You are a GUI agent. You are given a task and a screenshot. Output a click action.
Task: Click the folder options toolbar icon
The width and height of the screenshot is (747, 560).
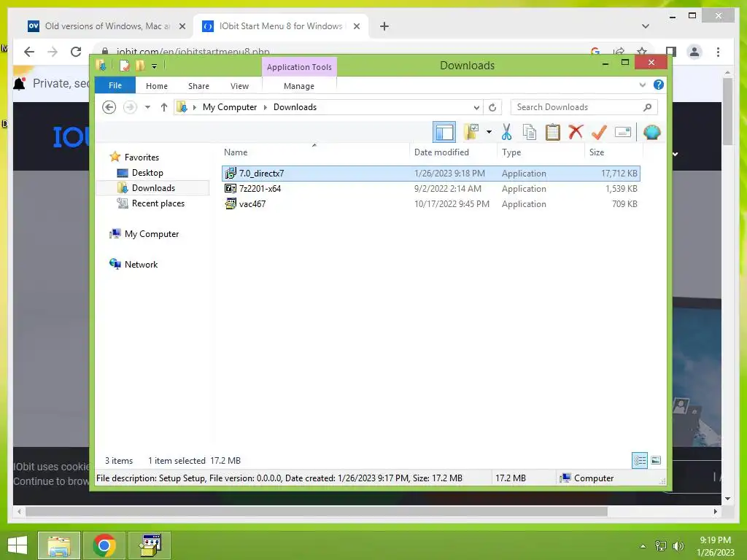[472, 132]
